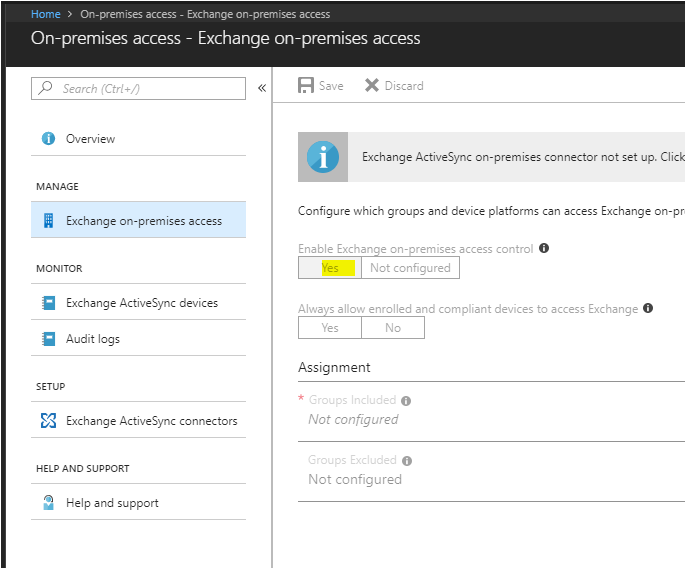Click the Save button label
This screenshot has width=686, height=569.
(331, 86)
